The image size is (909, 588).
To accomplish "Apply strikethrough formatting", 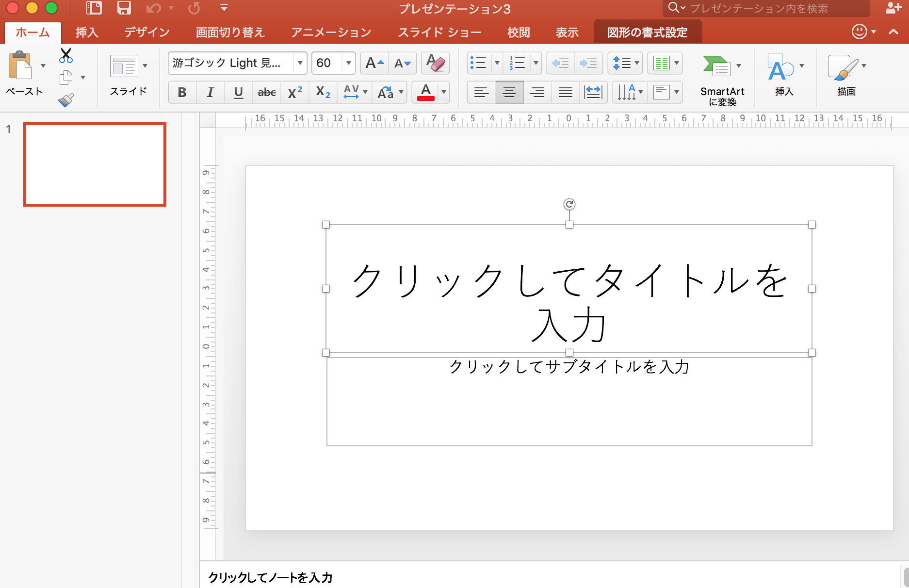I will point(266,92).
